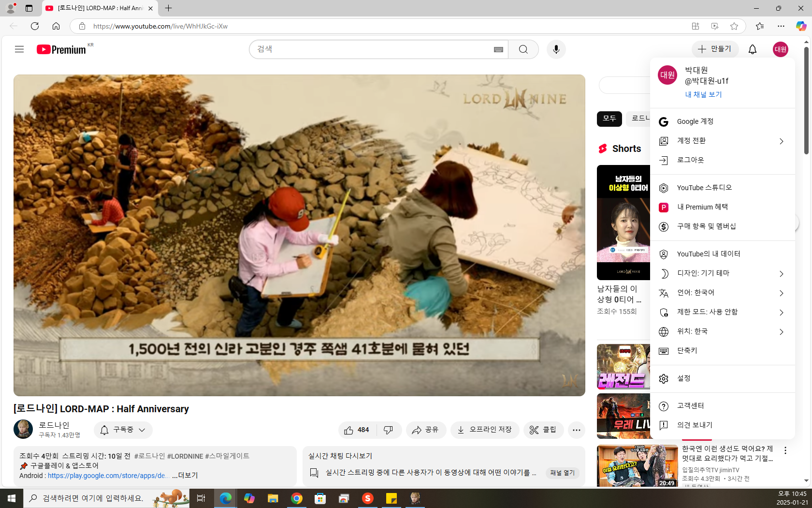Open more actions three-dot button below video
The height and width of the screenshot is (508, 812).
pyautogui.click(x=576, y=430)
